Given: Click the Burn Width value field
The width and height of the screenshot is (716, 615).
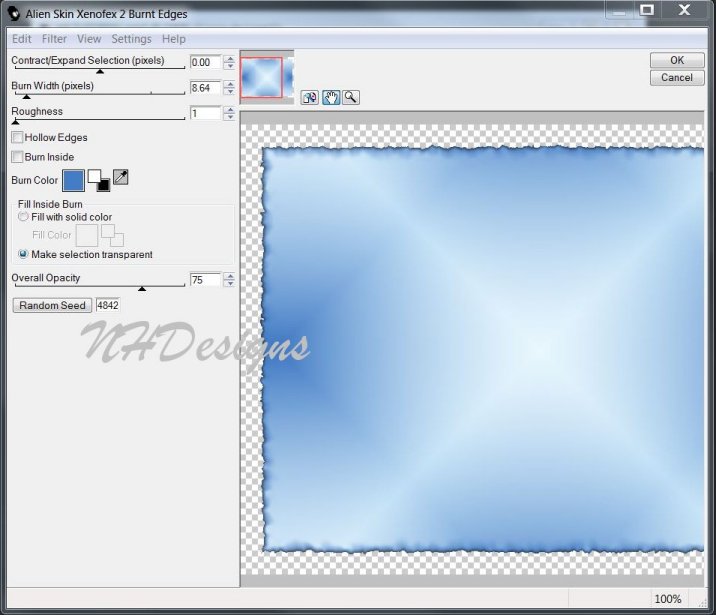Looking at the screenshot, I should point(205,88).
